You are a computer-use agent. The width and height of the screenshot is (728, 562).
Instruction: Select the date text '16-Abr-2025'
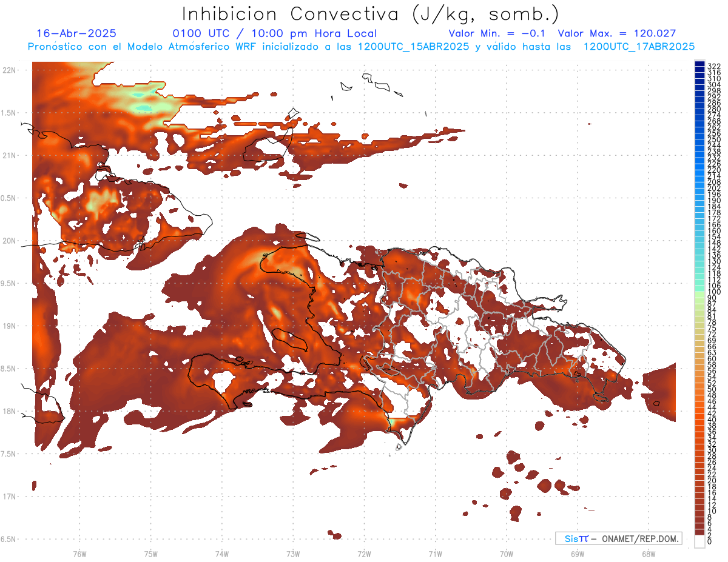click(x=76, y=33)
